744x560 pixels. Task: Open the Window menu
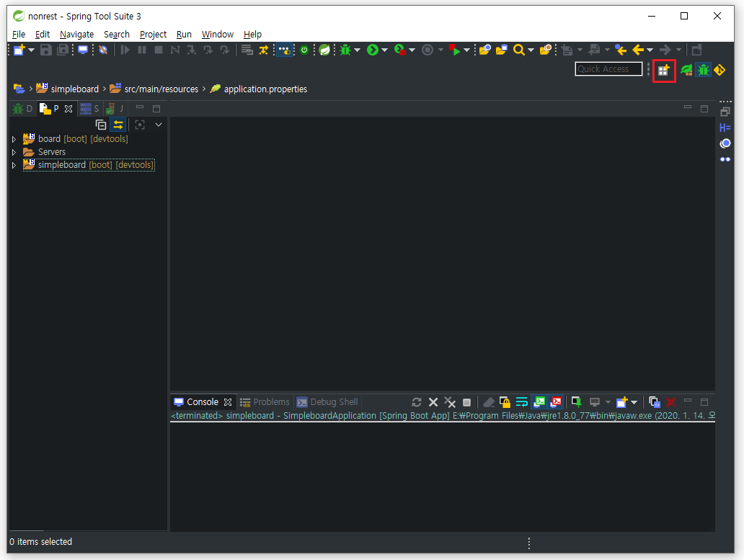(218, 34)
